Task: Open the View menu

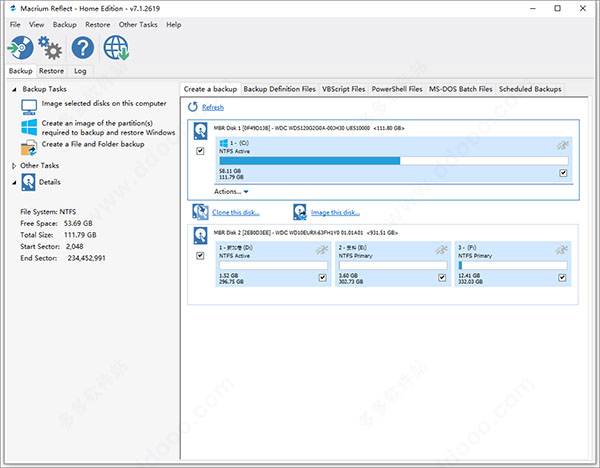Action: tap(36, 24)
